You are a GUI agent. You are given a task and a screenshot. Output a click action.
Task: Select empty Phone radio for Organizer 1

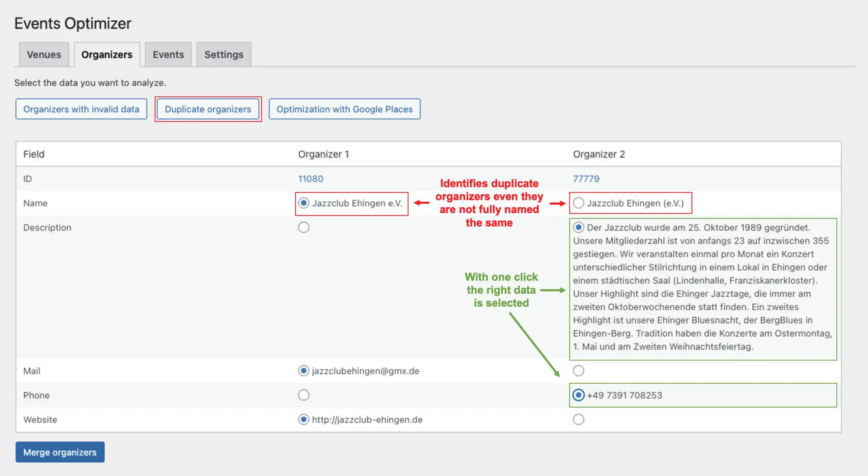(304, 395)
